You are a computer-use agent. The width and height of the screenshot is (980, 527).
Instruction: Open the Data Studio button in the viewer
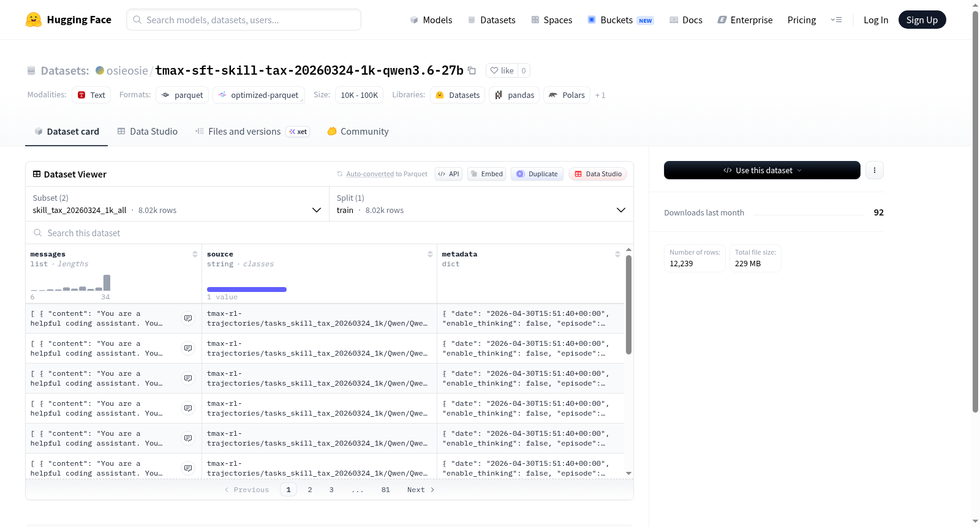tap(598, 174)
